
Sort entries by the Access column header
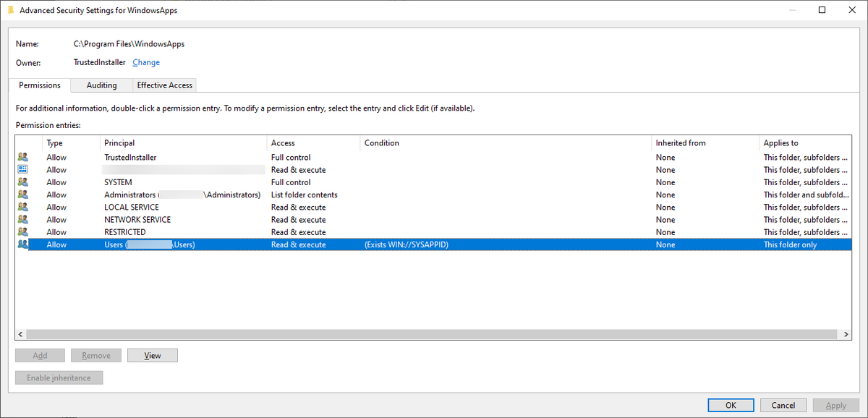[313, 143]
